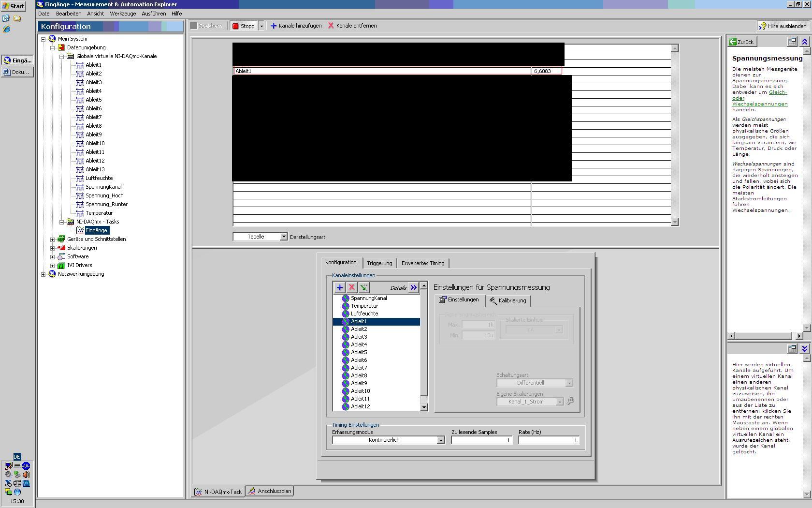Switch to the Erweitertes Timing tab

pos(423,263)
